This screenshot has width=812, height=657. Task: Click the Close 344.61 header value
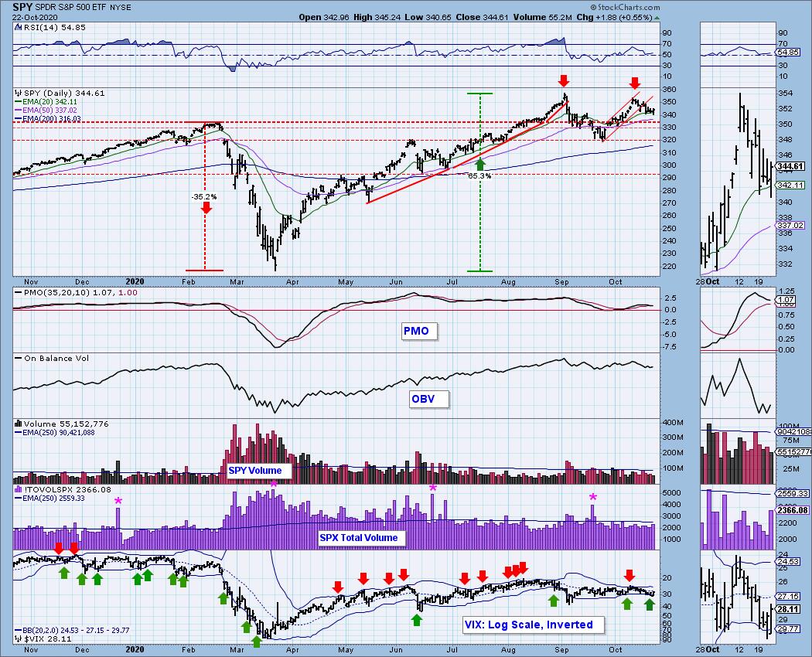(483, 17)
